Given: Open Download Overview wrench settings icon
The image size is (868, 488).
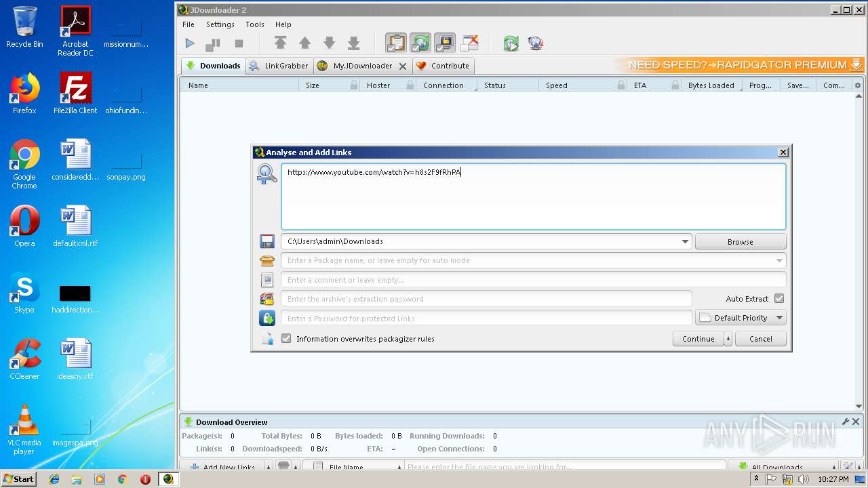Looking at the screenshot, I should pos(846,422).
